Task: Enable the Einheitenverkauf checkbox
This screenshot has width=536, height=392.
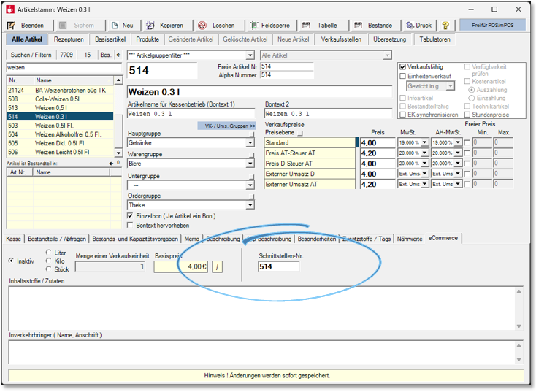Action: pos(402,76)
